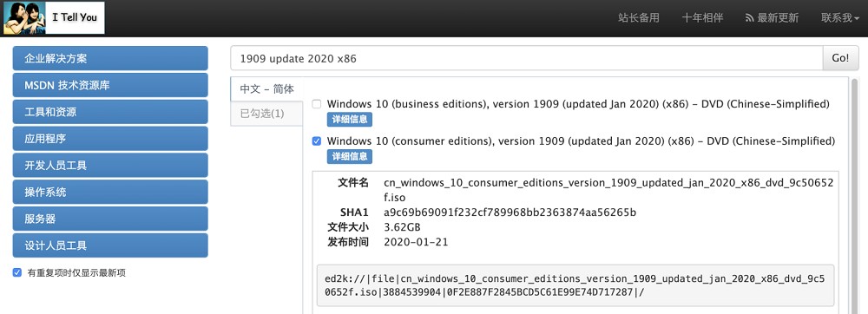868x314 pixels.
Task: Expand 操作系统 category
Action: pyautogui.click(x=110, y=192)
